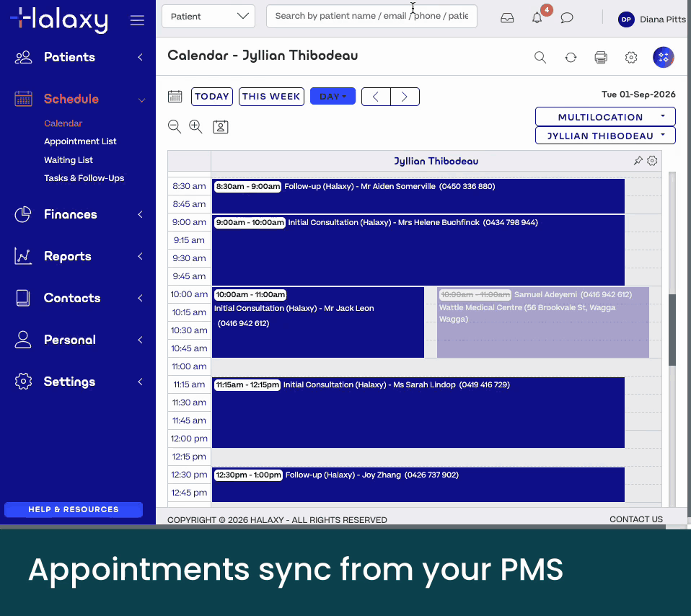Viewport: 691px width, 616px height.
Task: Go to previous day arrow
Action: pyautogui.click(x=376, y=97)
